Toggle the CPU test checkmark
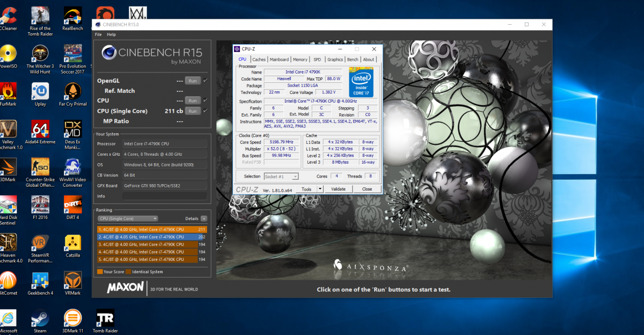 pyautogui.click(x=205, y=100)
